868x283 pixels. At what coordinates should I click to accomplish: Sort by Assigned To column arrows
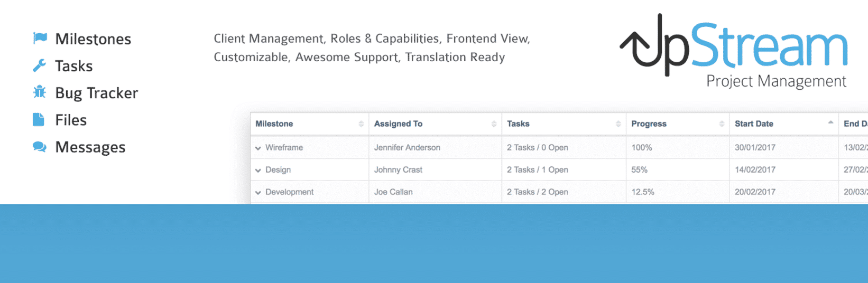pos(494,124)
